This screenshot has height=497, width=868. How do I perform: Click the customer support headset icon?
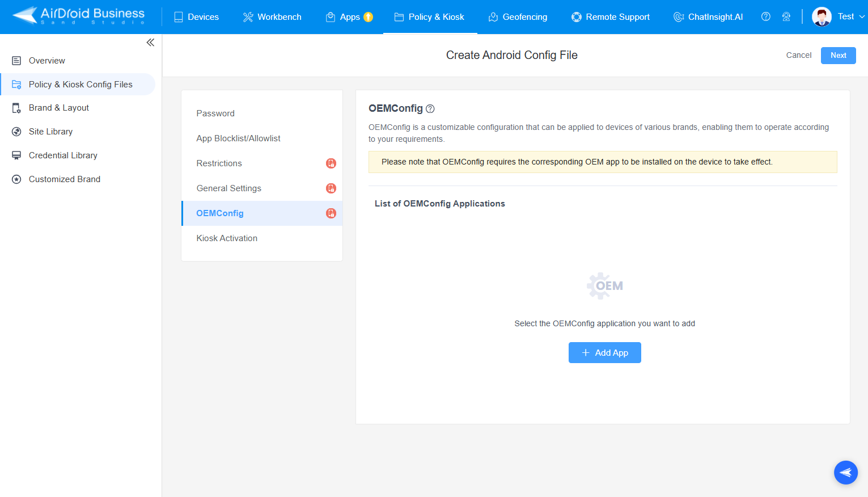[786, 17]
